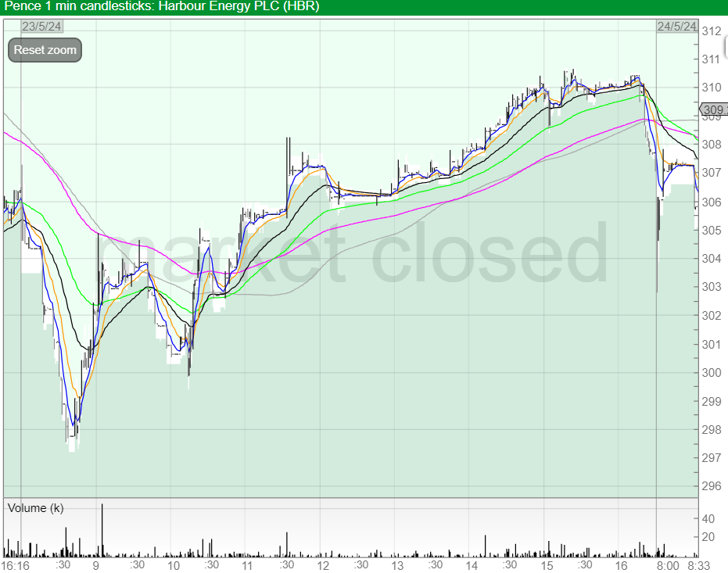
Task: Click the Volume (k) label
Action: click(36, 508)
